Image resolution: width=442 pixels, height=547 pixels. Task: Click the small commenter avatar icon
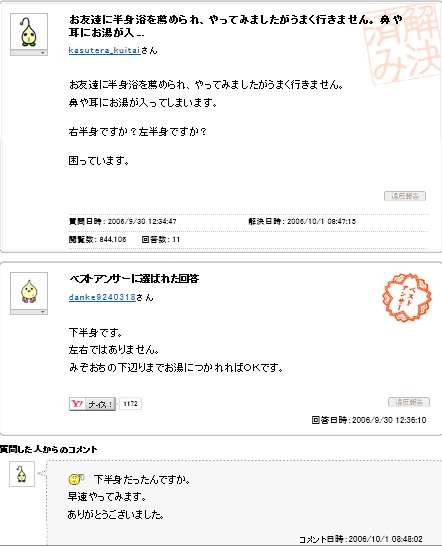(22, 474)
